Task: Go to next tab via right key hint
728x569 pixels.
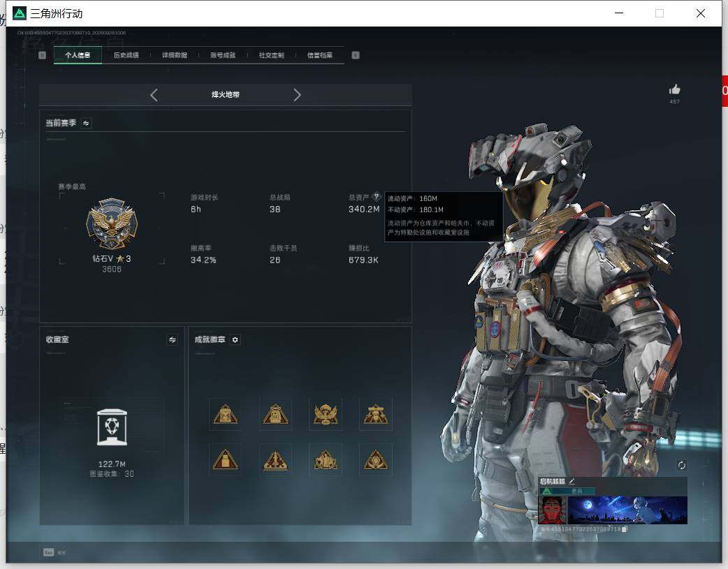Action: pos(355,55)
